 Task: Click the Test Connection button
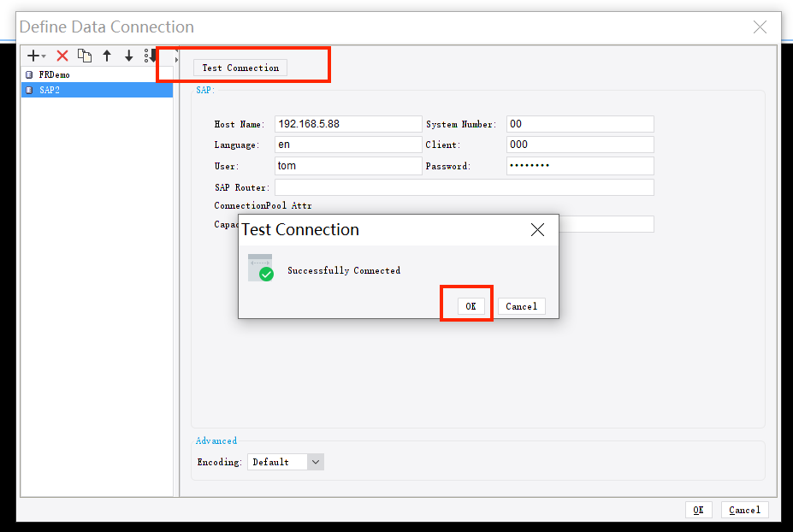click(240, 68)
